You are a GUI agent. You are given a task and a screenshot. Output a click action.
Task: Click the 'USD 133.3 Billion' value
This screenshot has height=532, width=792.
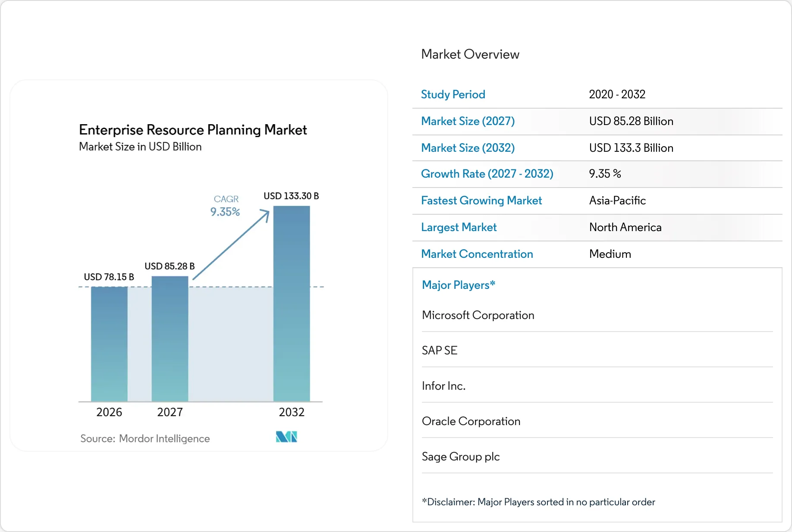tap(631, 148)
